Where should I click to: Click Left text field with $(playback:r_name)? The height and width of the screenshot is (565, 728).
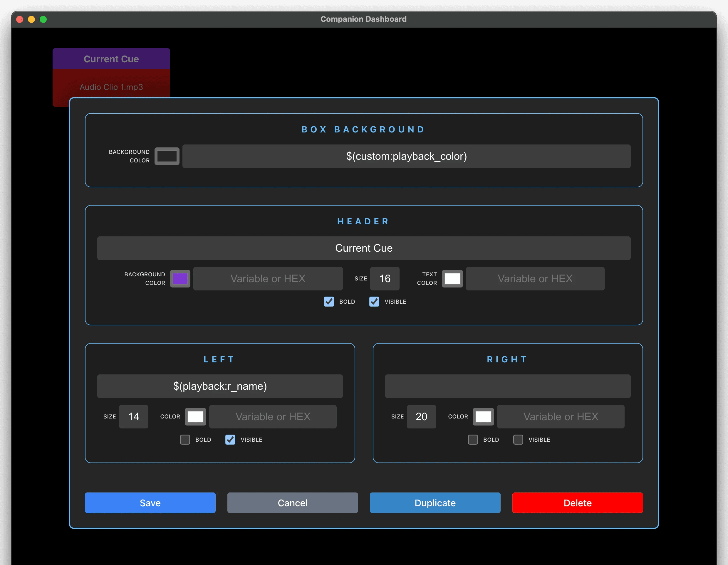(x=220, y=386)
